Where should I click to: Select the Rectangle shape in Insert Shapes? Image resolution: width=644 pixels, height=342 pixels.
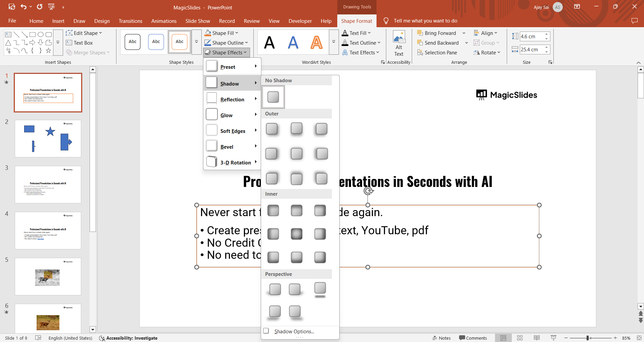coord(33,34)
